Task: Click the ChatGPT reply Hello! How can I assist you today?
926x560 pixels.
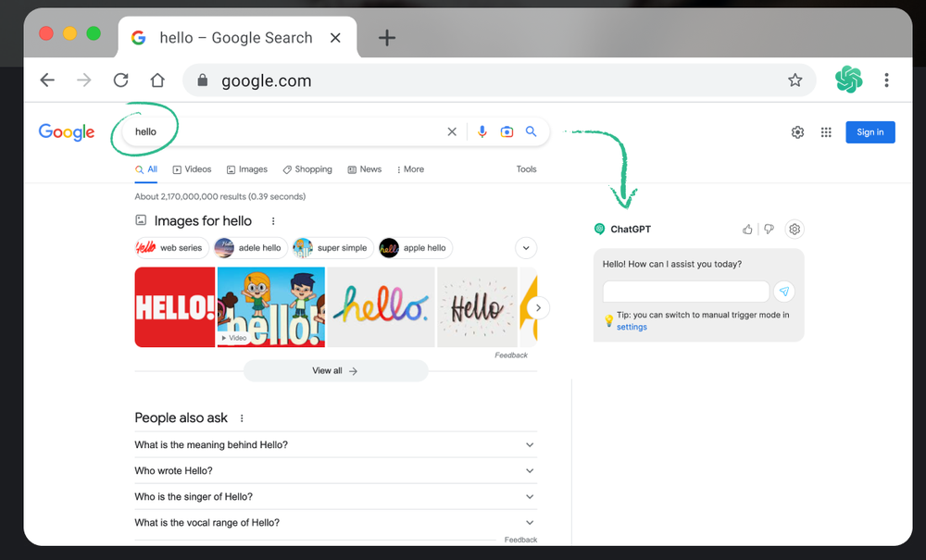Action: coord(672,265)
